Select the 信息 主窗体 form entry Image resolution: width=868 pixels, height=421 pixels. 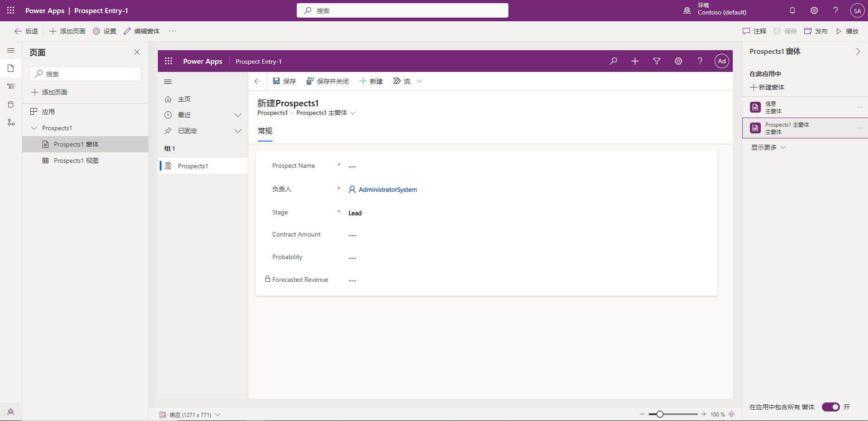click(805, 107)
